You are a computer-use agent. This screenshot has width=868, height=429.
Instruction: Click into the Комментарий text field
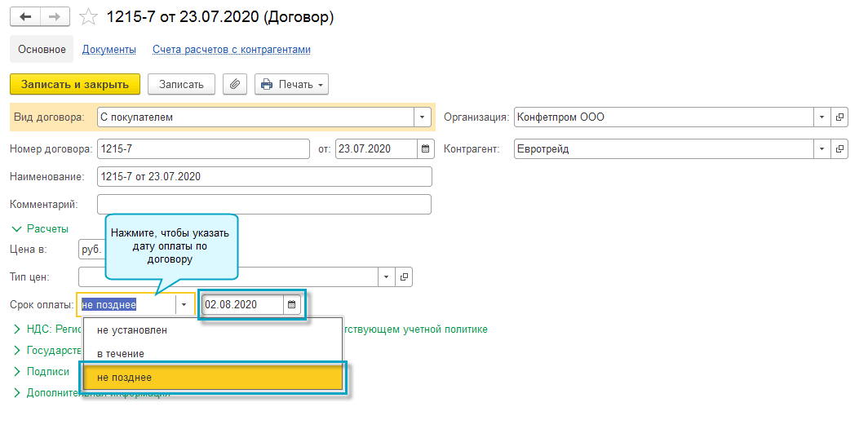click(263, 204)
